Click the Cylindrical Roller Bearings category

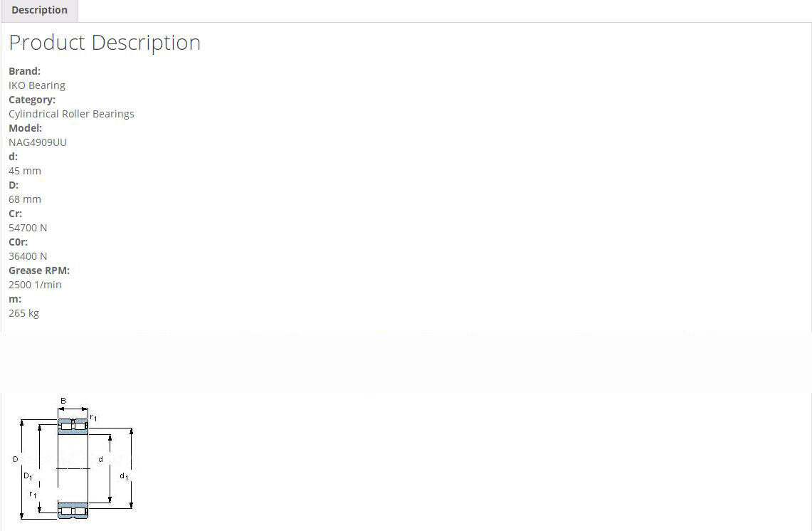click(71, 114)
